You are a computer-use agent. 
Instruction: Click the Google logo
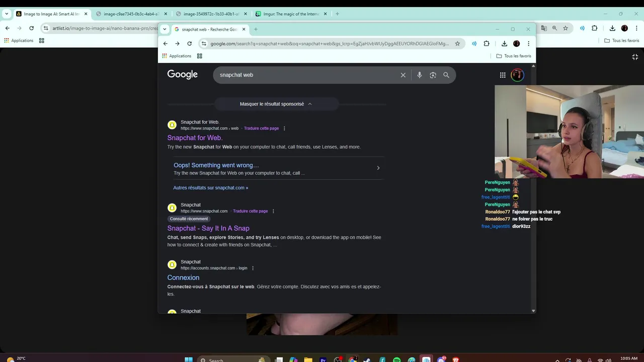[x=182, y=74]
